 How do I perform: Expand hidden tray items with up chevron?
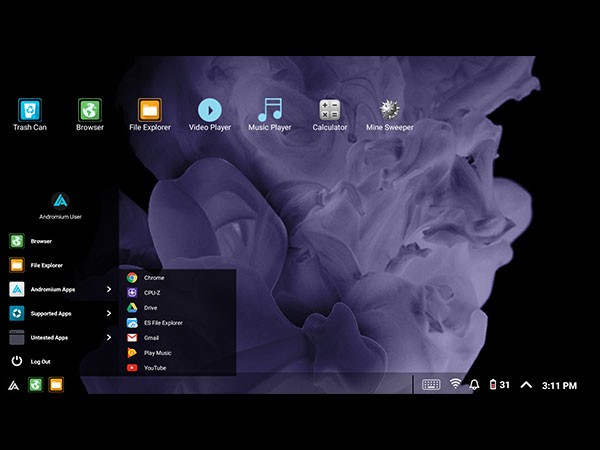point(526,385)
